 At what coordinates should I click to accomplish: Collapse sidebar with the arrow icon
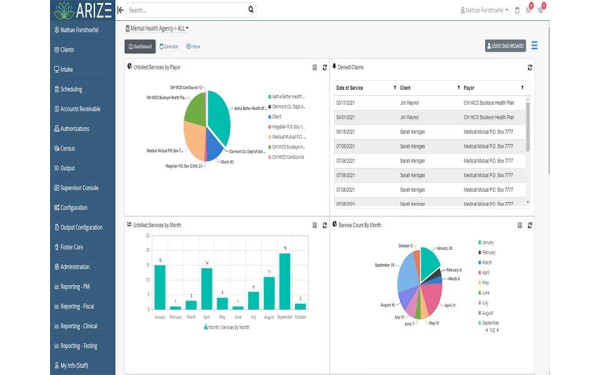(x=120, y=10)
